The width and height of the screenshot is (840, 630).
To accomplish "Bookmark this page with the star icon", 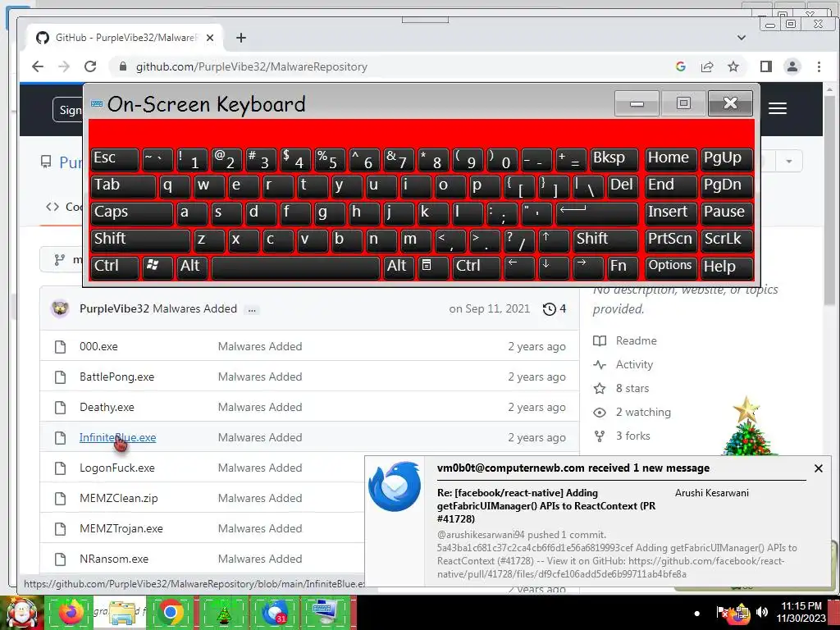I will point(733,66).
